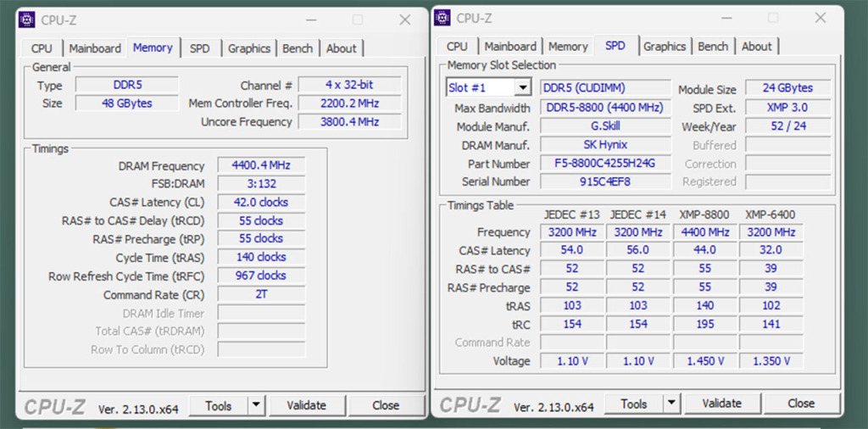Click the JEDEC #14 column header
Image resolution: width=868 pixels, height=429 pixels.
click(638, 214)
